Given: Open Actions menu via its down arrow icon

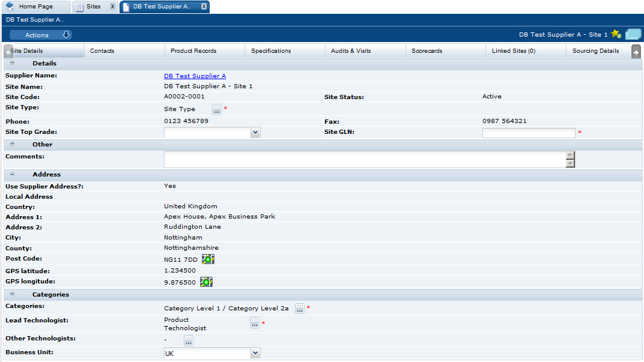Looking at the screenshot, I should coord(66,34).
